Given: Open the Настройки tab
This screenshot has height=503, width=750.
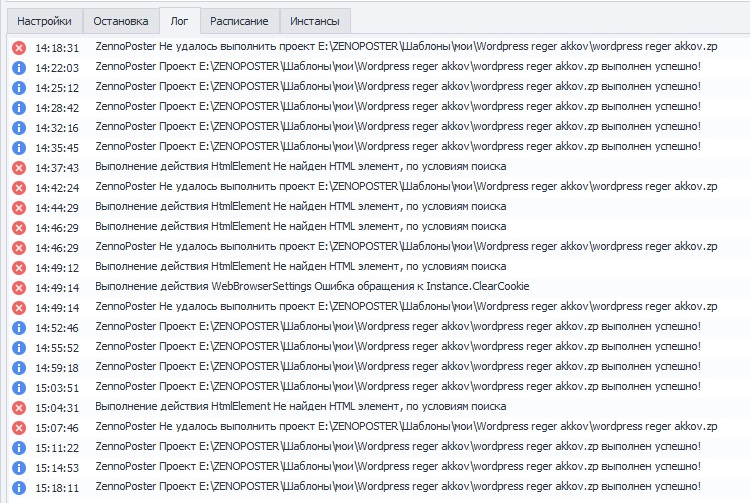Looking at the screenshot, I should tap(44, 22).
